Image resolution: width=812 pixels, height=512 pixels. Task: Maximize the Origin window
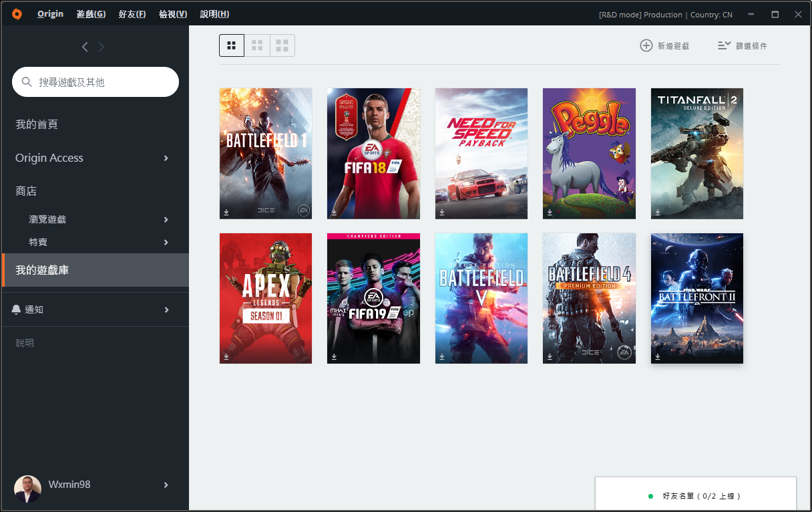(x=775, y=14)
